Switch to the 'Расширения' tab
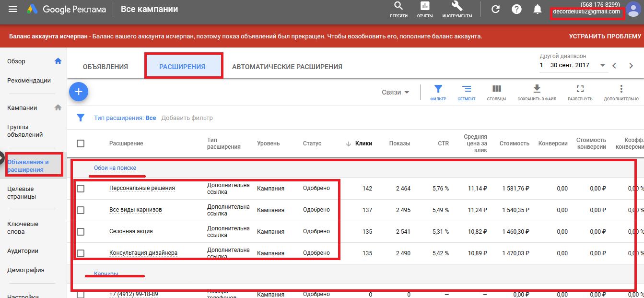 click(182, 67)
